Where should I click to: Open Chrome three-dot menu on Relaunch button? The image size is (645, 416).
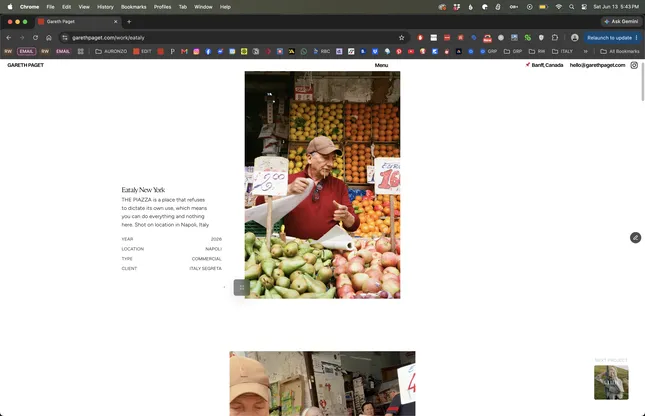(636, 37)
